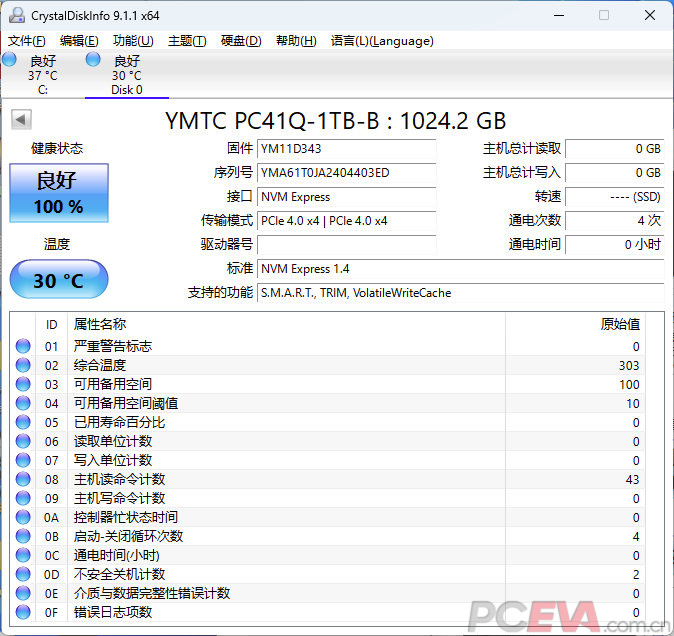Screen dimensions: 674x636
Task: Click the previous disk arrow button
Action: click(x=20, y=120)
